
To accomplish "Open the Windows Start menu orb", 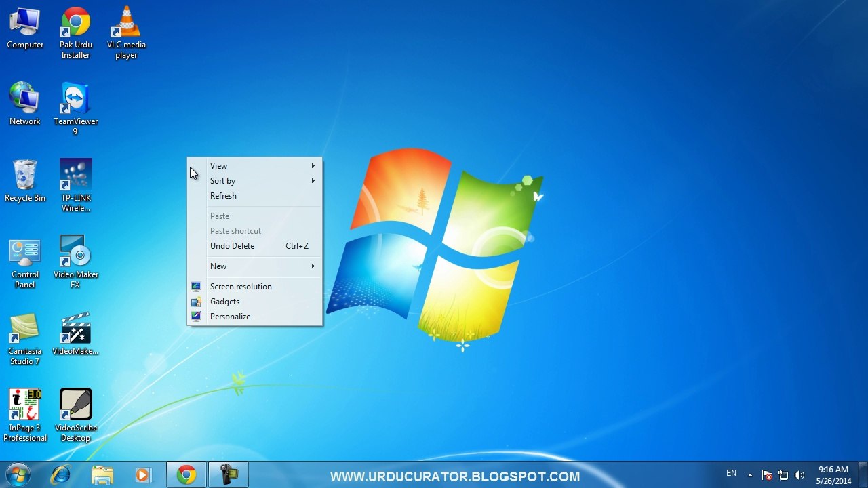I will pos(18,474).
